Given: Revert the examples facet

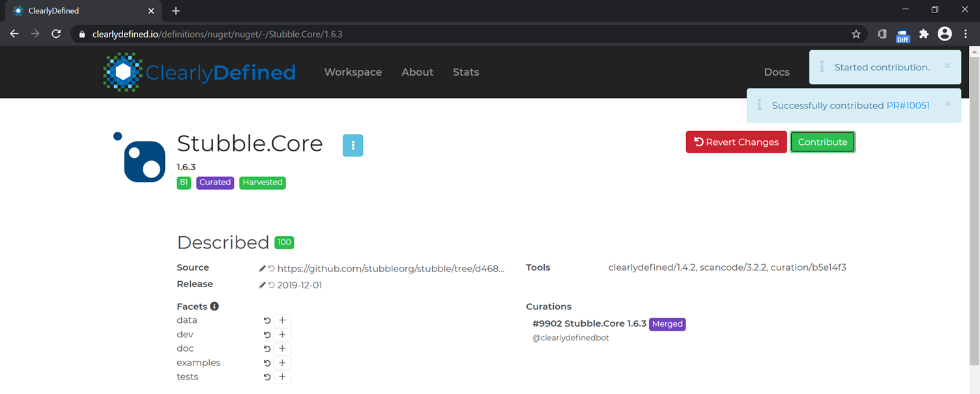Looking at the screenshot, I should (267, 363).
